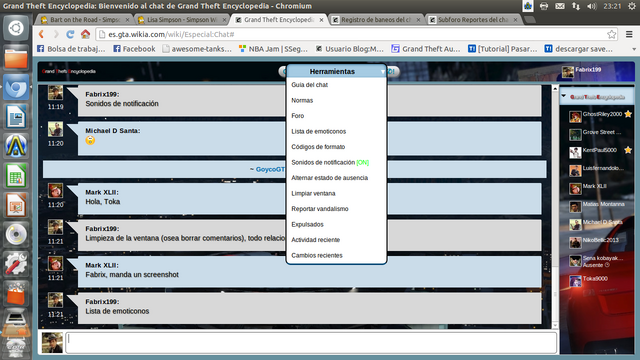This screenshot has height=360, width=640.
Task: Collapse the Herramientas dropdown header
Action: tap(336, 71)
